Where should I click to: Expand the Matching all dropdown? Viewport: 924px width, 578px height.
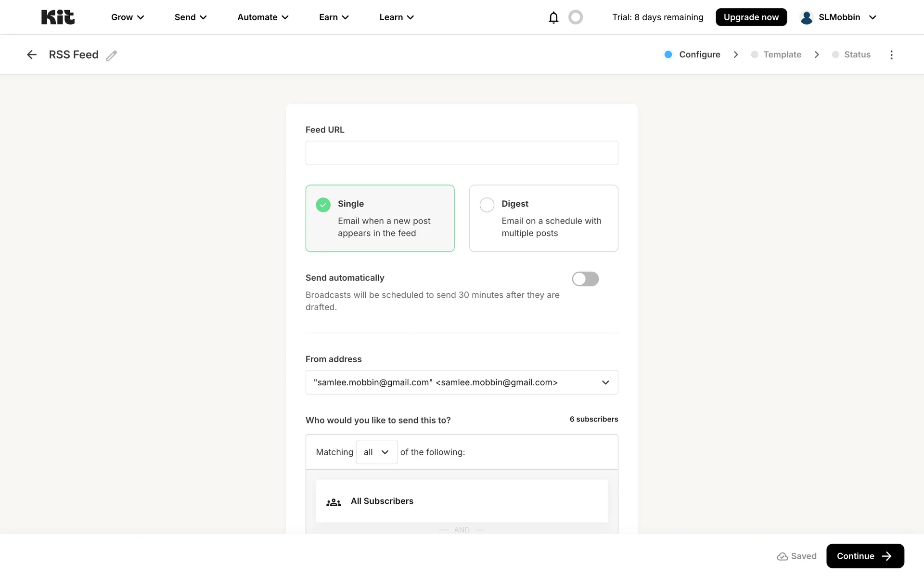coord(376,452)
